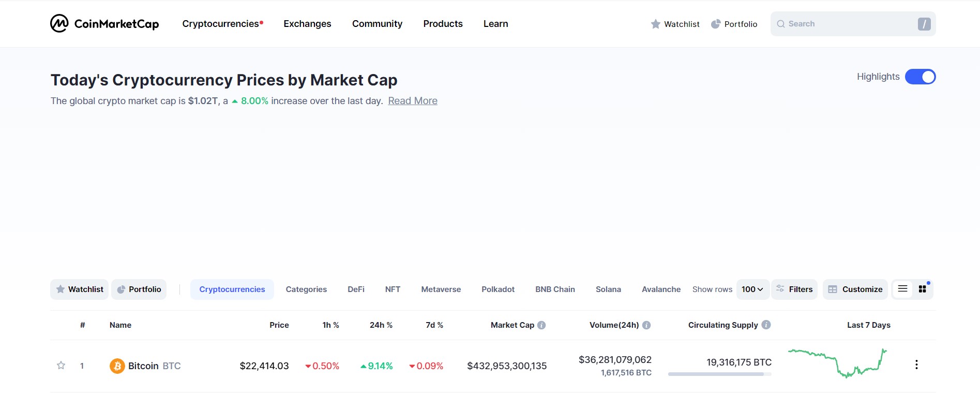Screen dimensions: 980x393
Task: Star Bitcoin to add to watchlist
Action: tap(61, 366)
